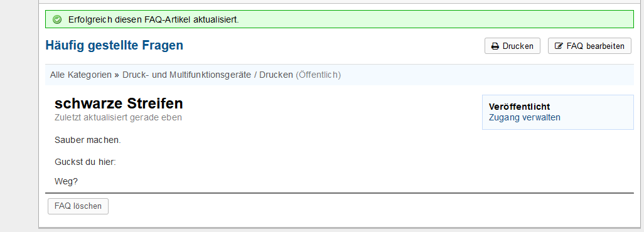644x232 pixels.
Task: Go to the Alle Kategorien breadcrumb
Action: 81,75
